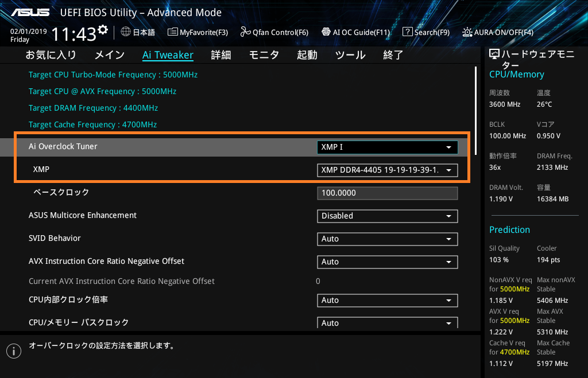Click the Search question mark icon
Image resolution: width=588 pixels, height=378 pixels.
click(407, 32)
